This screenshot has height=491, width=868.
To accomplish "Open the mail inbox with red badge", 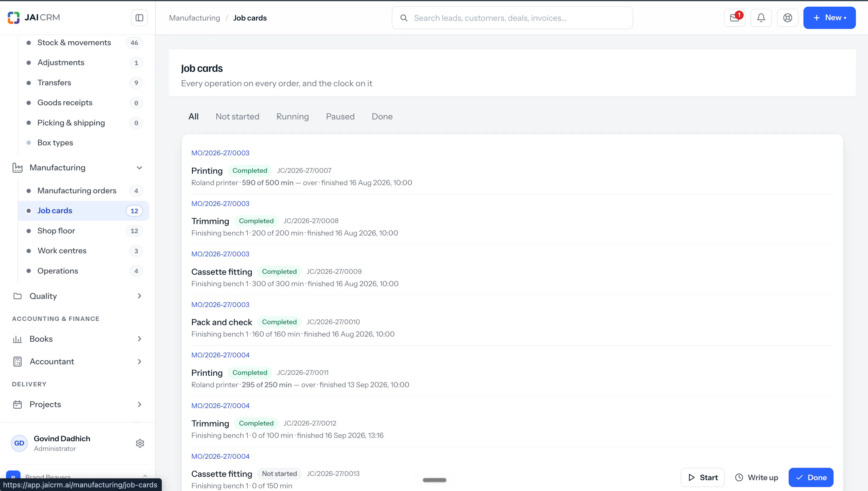I will (734, 18).
